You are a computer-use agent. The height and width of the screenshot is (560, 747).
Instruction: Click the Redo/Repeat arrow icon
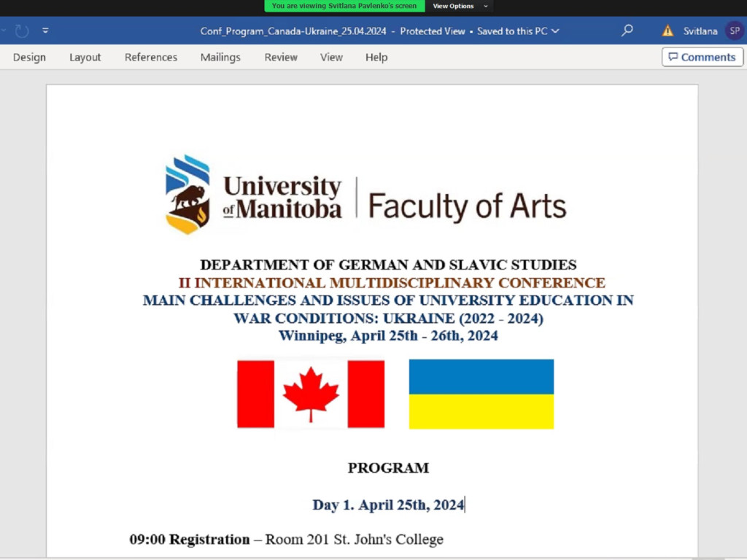point(22,31)
